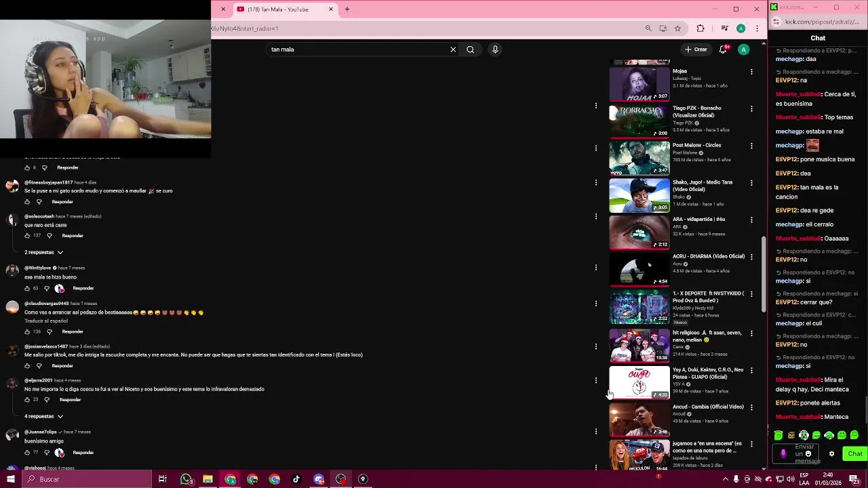This screenshot has height=488, width=868.
Task: Close the Tan Mala YouTube tab
Action: pos(331,9)
